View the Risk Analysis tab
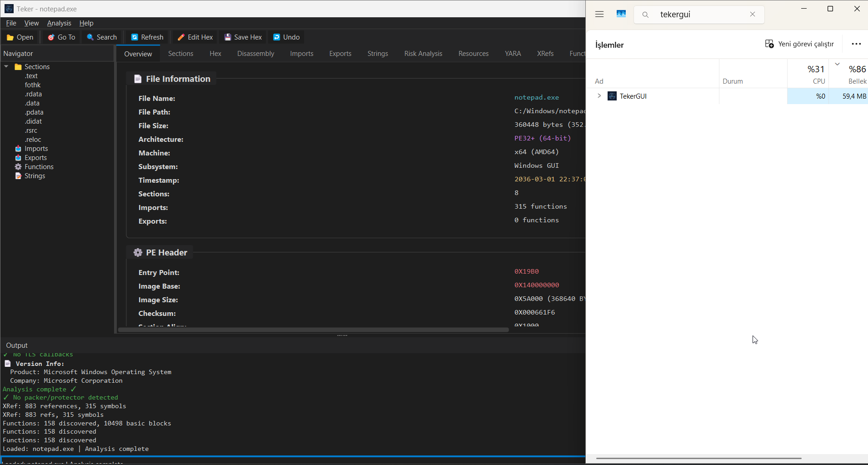 coord(423,53)
